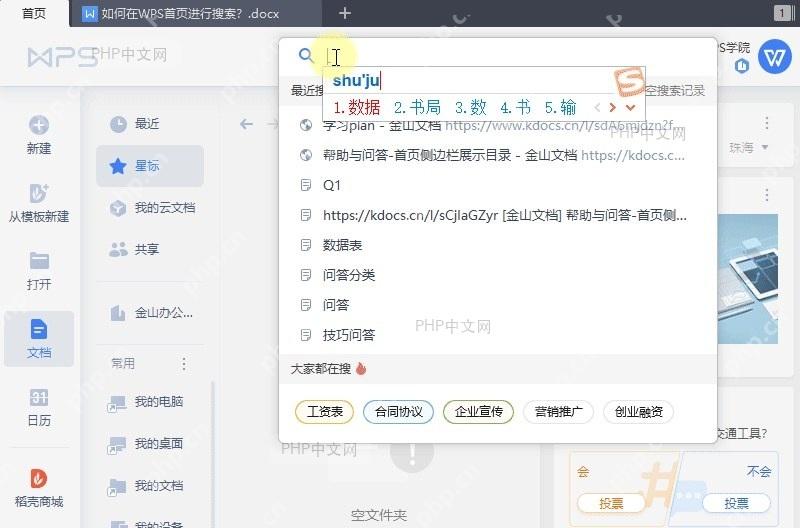Go to next IME candidate page
Screen dimensions: 800x528
[613, 108]
